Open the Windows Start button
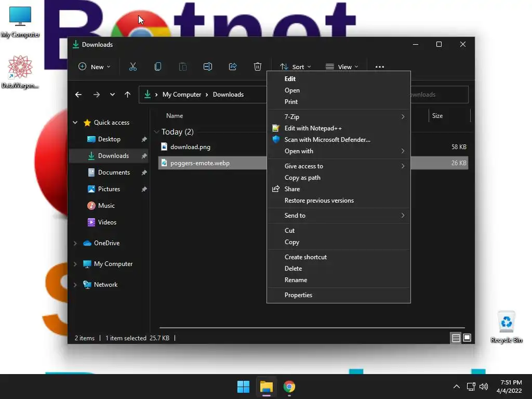532x399 pixels. (243, 387)
